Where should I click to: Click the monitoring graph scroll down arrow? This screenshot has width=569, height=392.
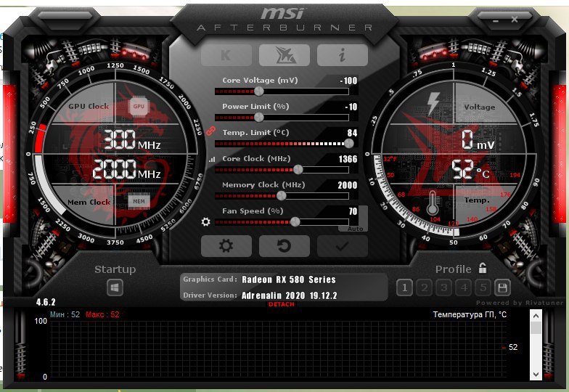pyautogui.click(x=536, y=375)
